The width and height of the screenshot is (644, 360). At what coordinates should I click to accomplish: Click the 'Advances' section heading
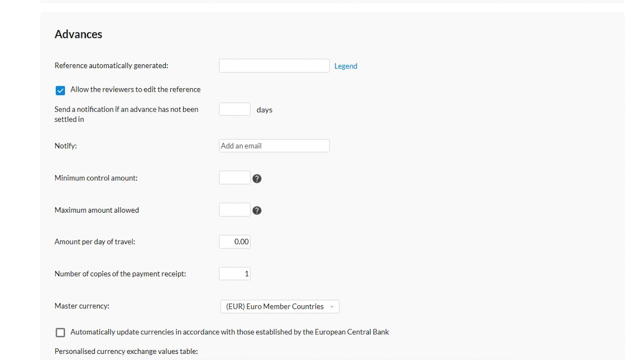78,35
